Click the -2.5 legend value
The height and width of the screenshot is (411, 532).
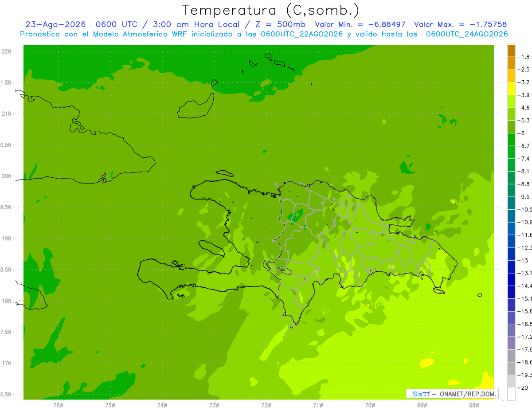(524, 70)
